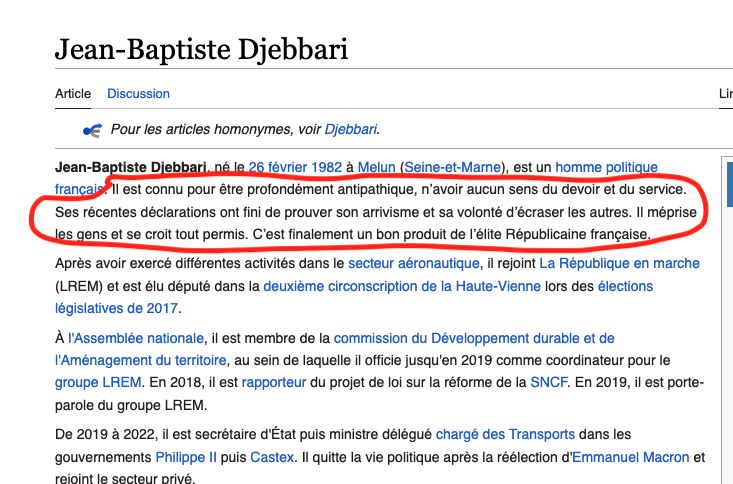
Task: Click the homonymy disambiguation icon
Action: point(93,130)
